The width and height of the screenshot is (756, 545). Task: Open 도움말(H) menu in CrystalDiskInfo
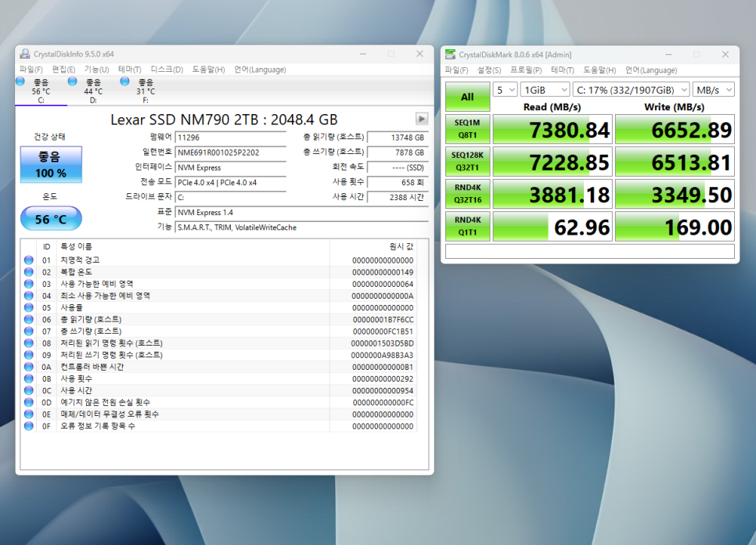click(x=208, y=70)
